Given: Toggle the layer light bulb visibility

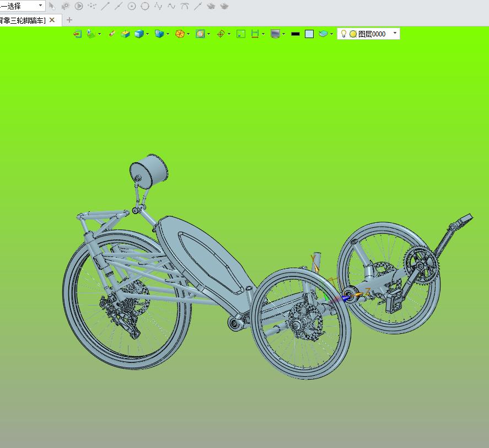Looking at the screenshot, I should (343, 34).
